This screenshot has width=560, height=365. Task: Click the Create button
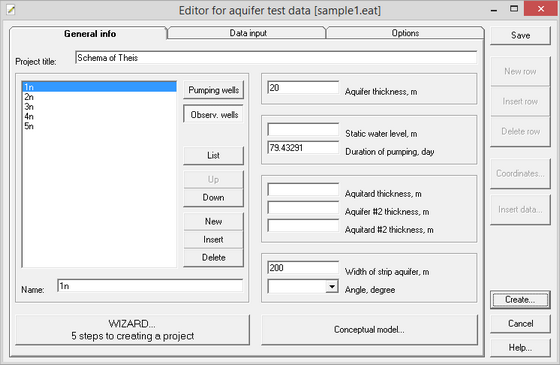(x=520, y=300)
